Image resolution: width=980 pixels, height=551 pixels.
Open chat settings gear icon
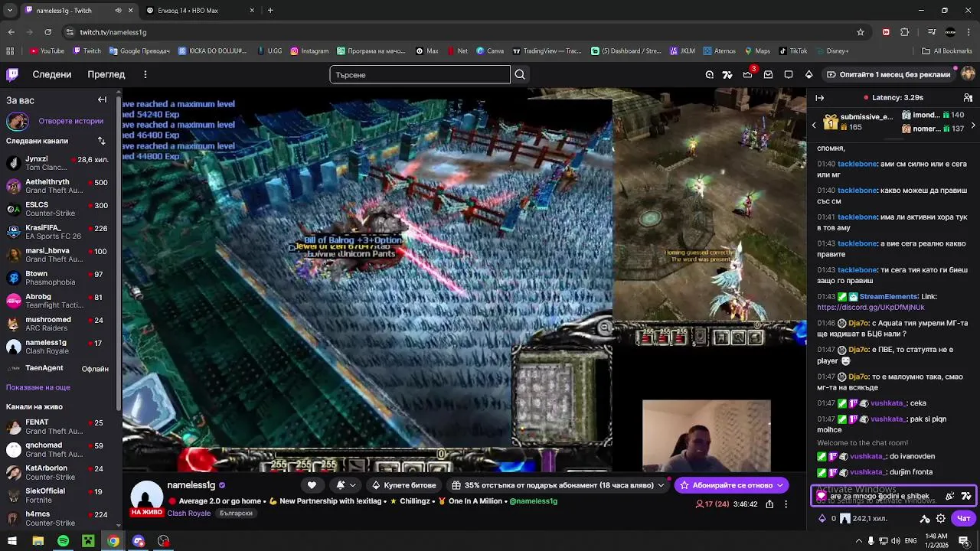coord(941,518)
